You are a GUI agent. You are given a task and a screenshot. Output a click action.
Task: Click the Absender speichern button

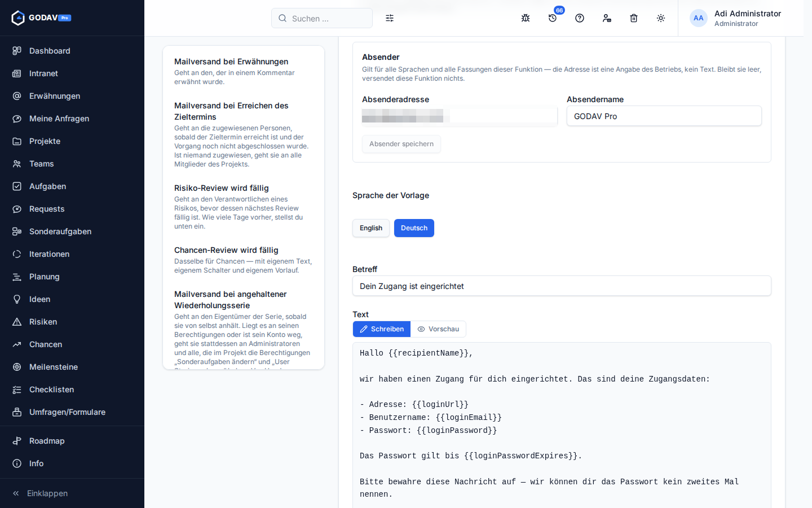tap(401, 144)
